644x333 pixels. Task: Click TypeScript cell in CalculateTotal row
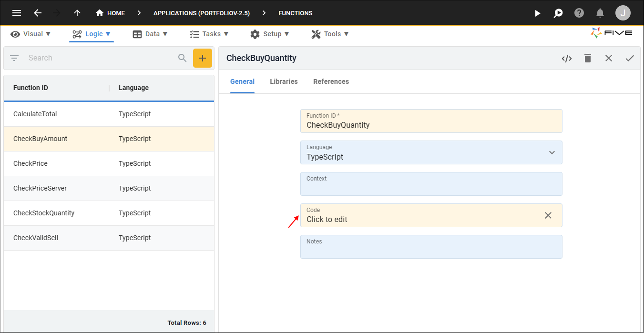tap(135, 114)
